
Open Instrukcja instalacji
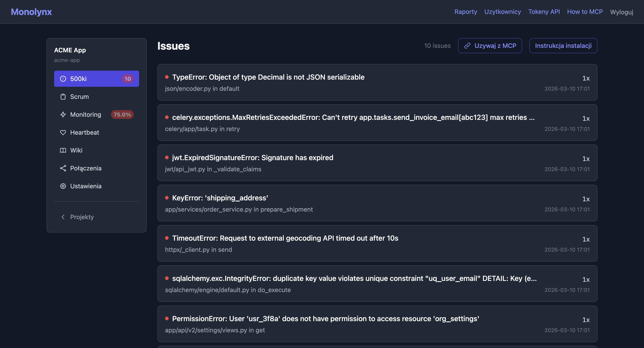[x=563, y=46]
